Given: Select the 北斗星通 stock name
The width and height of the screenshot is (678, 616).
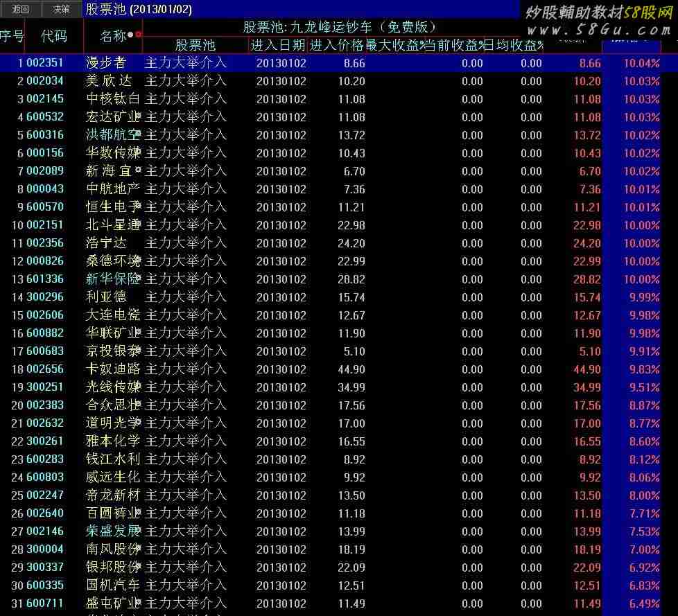Looking at the screenshot, I should tap(113, 225).
